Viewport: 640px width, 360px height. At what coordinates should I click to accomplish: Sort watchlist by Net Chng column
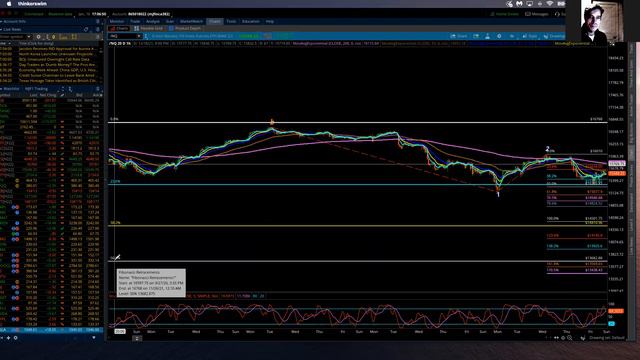click(x=48, y=95)
